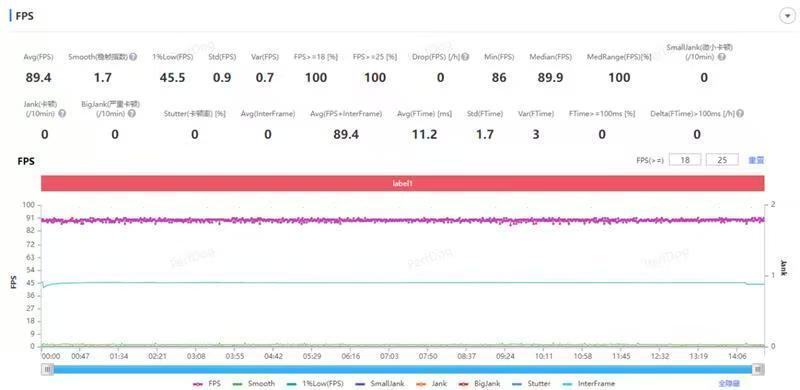Viewport: 800px width, 390px height.
Task: Click the blue time range slider bar
Action: point(403,369)
